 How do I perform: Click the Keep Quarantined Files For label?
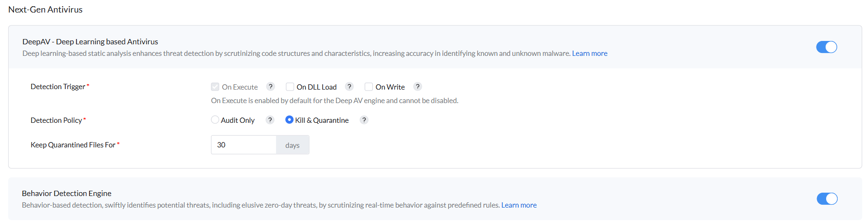[73, 145]
